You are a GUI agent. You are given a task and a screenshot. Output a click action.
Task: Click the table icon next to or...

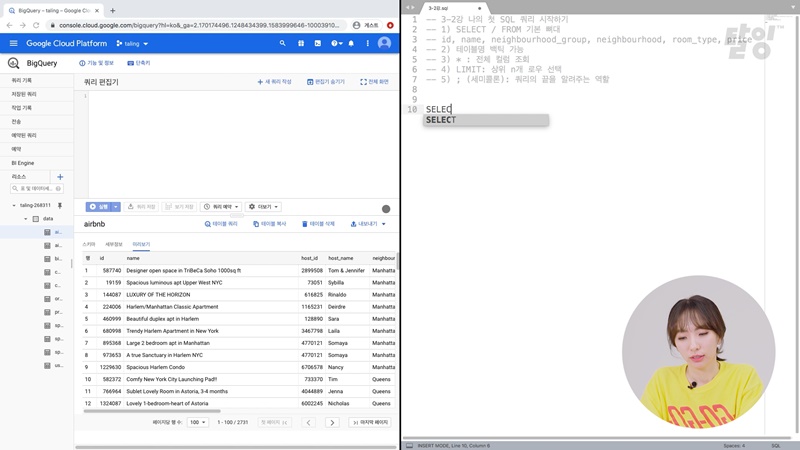click(47, 298)
